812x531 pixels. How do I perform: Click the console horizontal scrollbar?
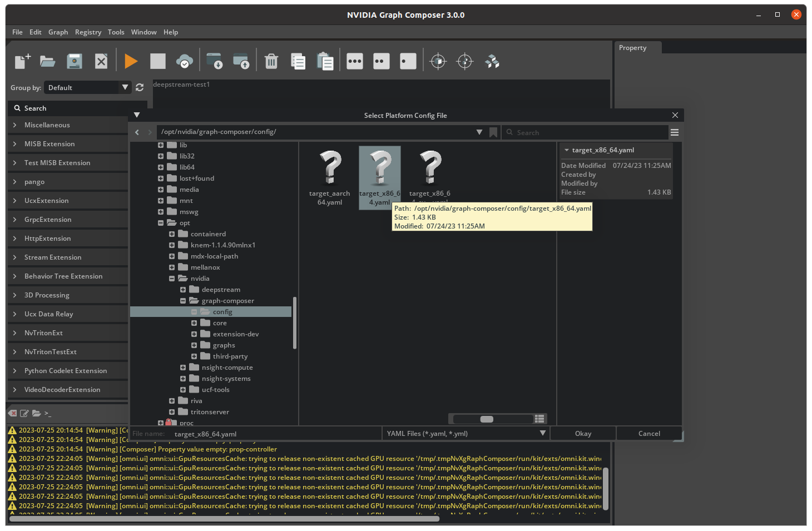point(224,518)
